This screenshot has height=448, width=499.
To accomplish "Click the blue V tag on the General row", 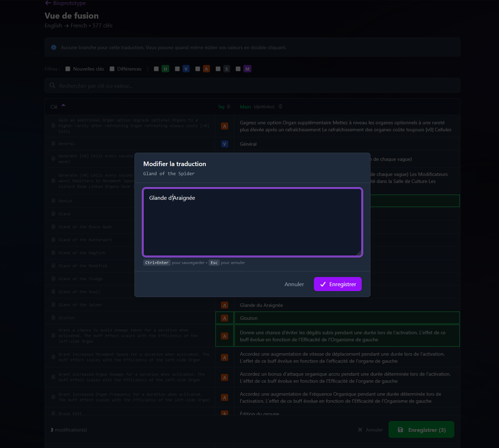I will 224,144.
